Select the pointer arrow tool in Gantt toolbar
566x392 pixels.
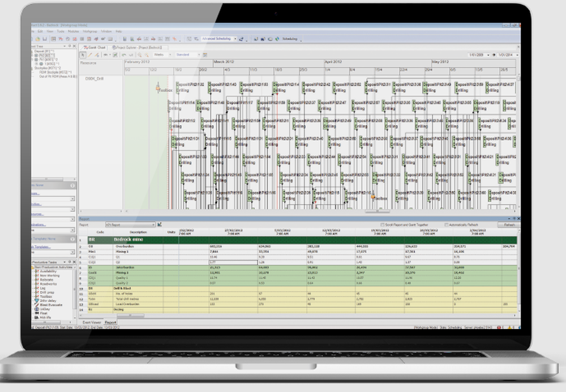[x=83, y=55]
